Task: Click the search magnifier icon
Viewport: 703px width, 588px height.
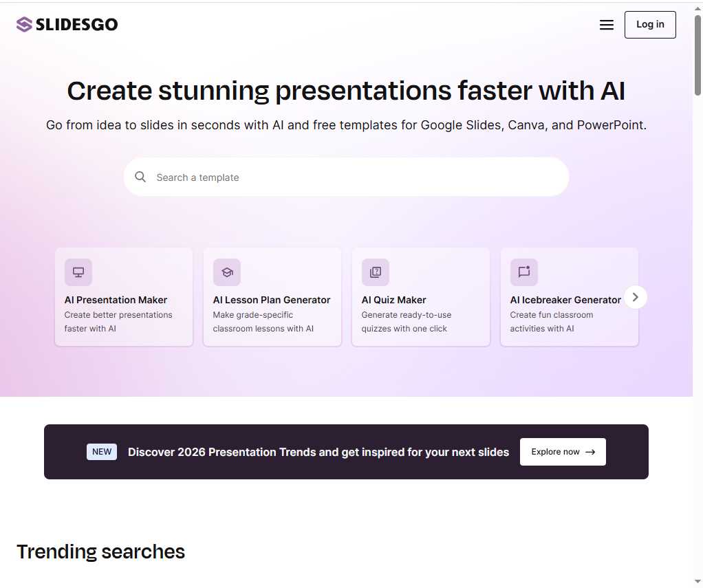Action: [x=140, y=177]
